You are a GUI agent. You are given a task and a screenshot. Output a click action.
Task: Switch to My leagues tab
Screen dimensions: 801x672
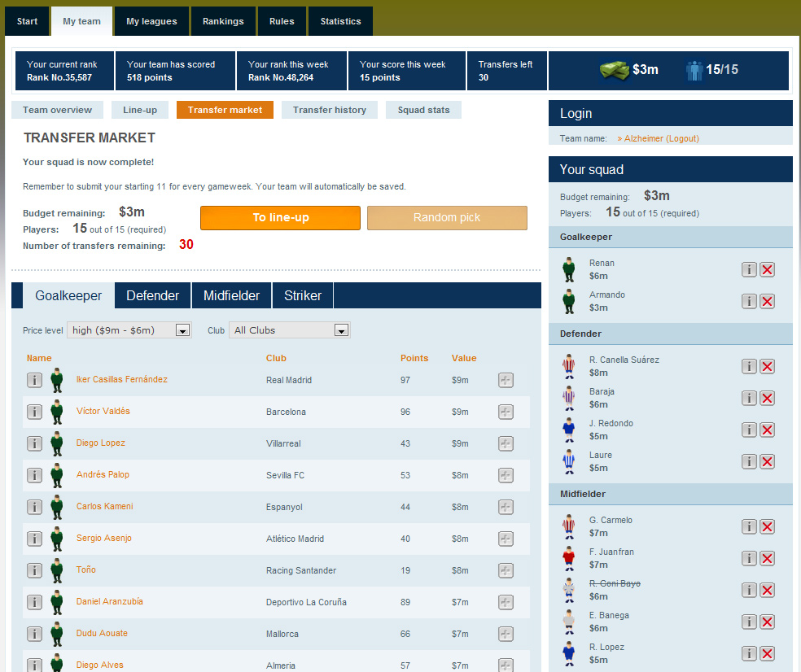(x=151, y=21)
